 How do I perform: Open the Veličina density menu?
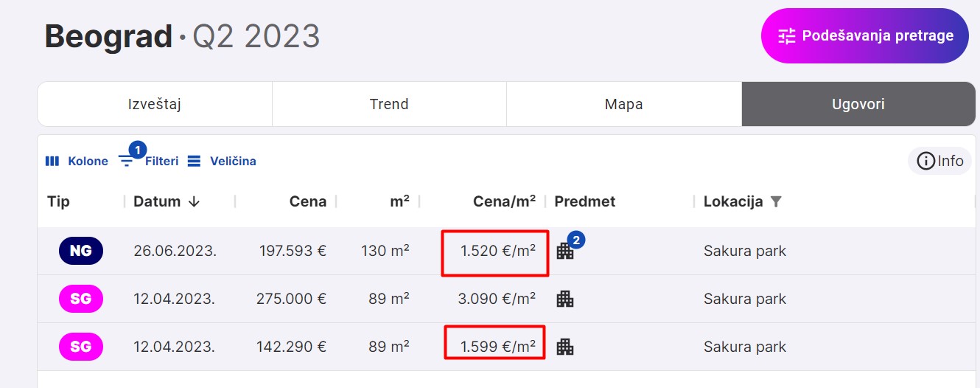[194, 161]
